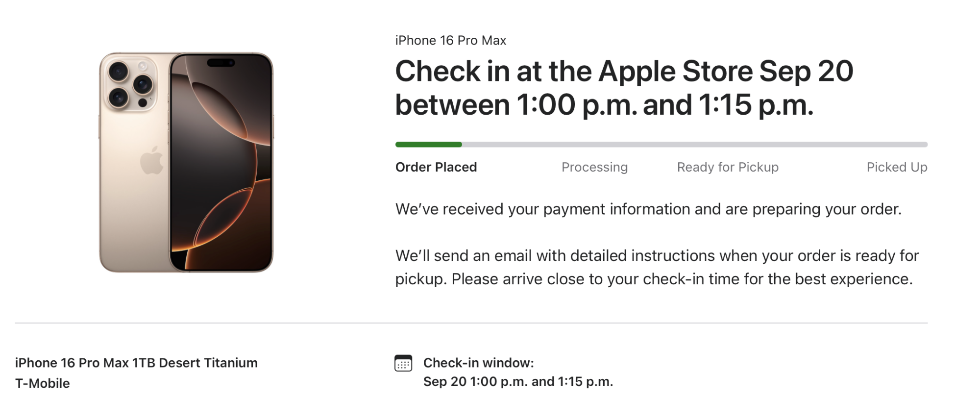Click the Sep 20 1:00 p.m. check-in time below the label
Image resolution: width=980 pixels, height=399 pixels.
[518, 381]
